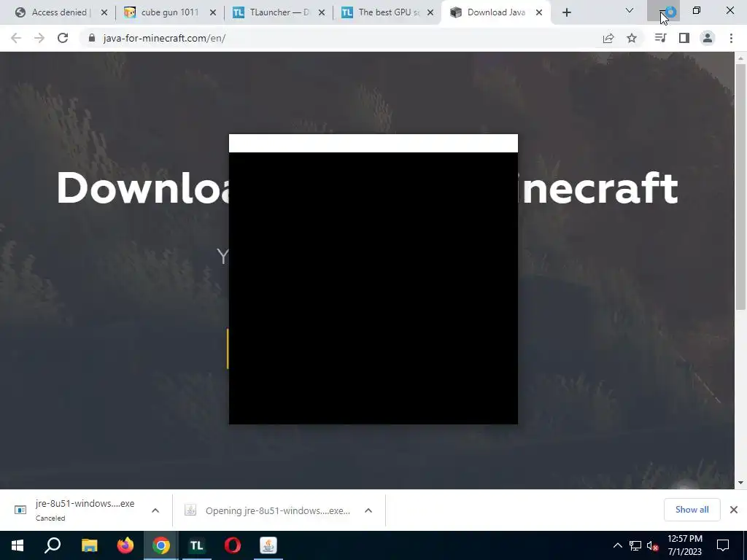
Task: Expand options for opening jre-8u51 download
Action: [368, 510]
